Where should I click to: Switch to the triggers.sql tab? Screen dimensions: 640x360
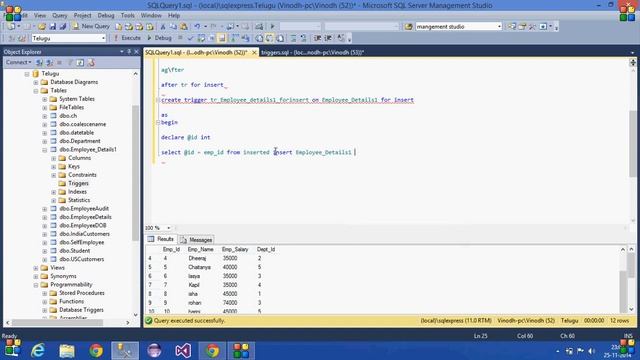coord(312,53)
